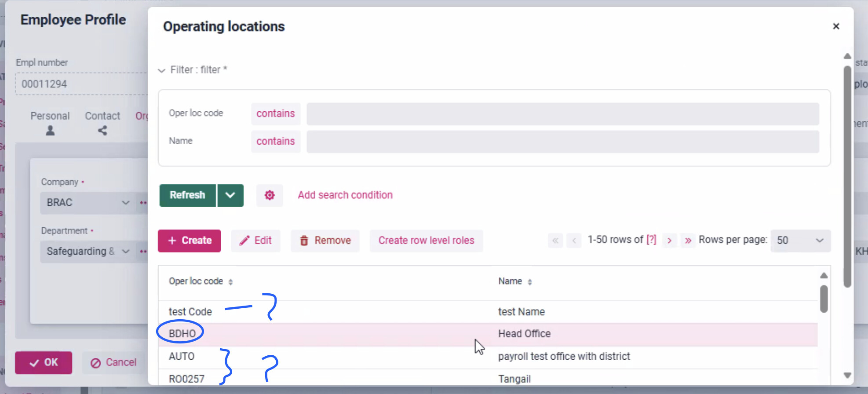Viewport: 868px width, 394px height.
Task: Go to first page of rows
Action: pos(555,241)
